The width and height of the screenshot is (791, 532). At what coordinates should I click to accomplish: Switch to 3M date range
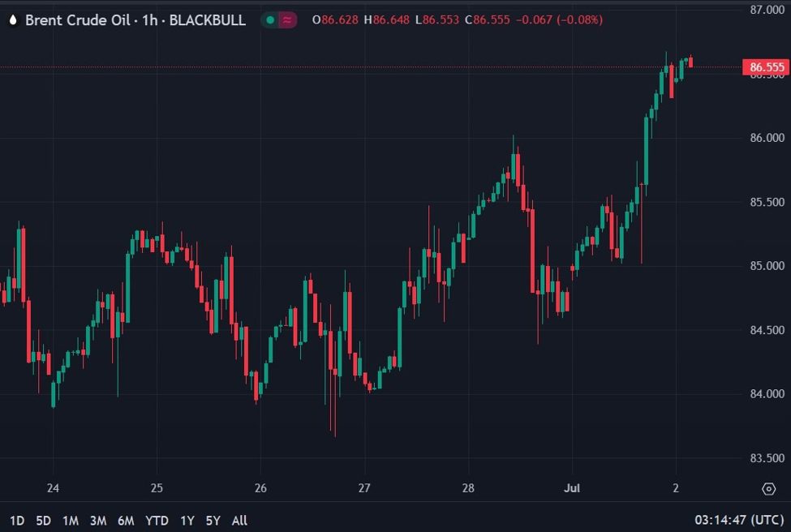98,521
